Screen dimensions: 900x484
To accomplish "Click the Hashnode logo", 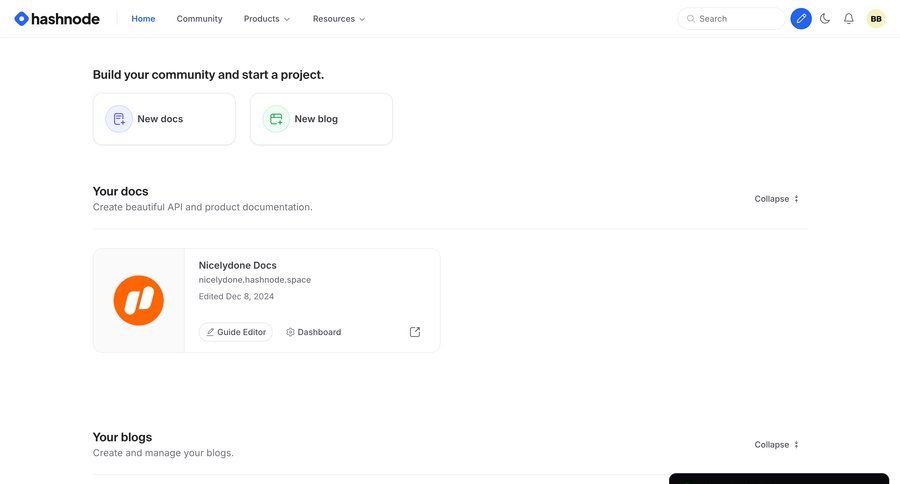I will tap(57, 19).
